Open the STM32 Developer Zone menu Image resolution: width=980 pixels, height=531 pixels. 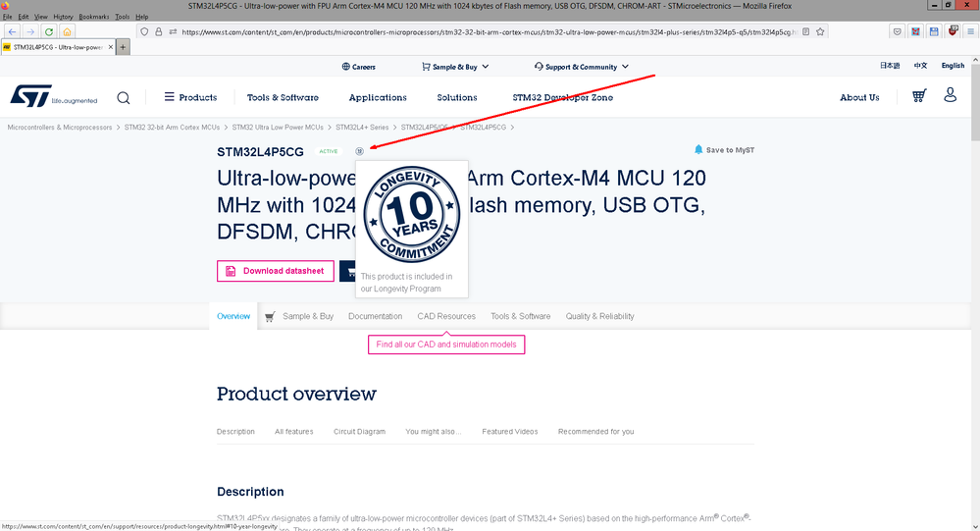562,97
